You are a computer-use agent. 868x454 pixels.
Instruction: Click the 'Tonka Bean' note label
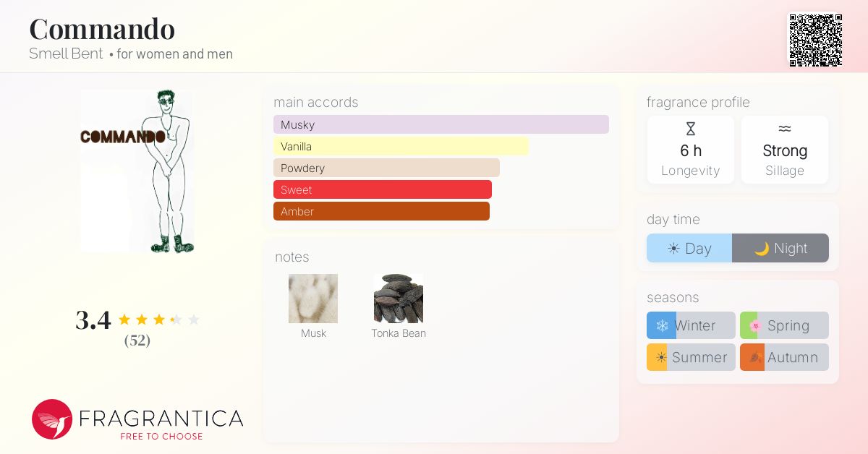pos(399,333)
